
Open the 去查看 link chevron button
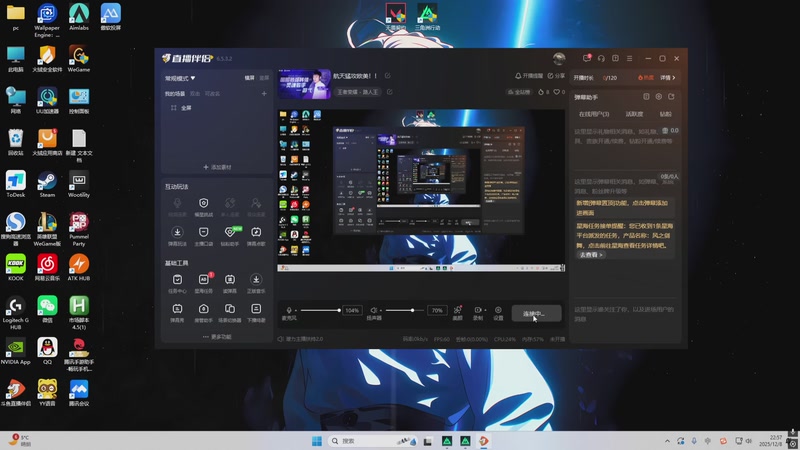(591, 255)
